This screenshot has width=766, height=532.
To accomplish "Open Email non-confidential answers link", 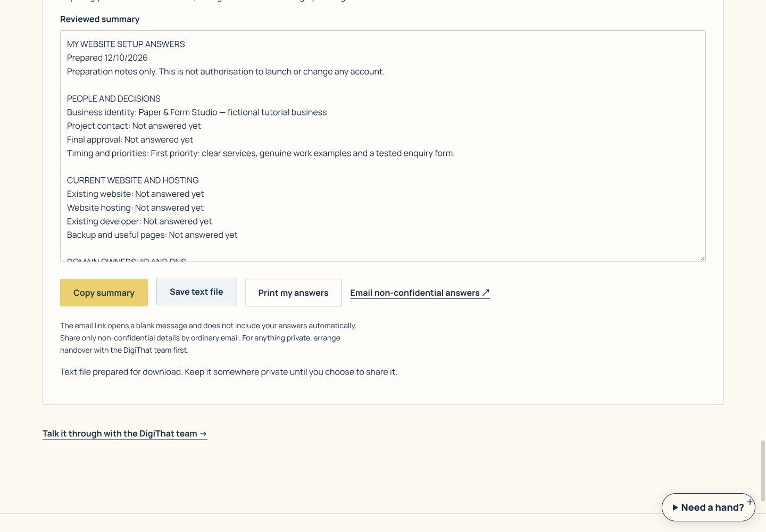I will click(x=420, y=293).
